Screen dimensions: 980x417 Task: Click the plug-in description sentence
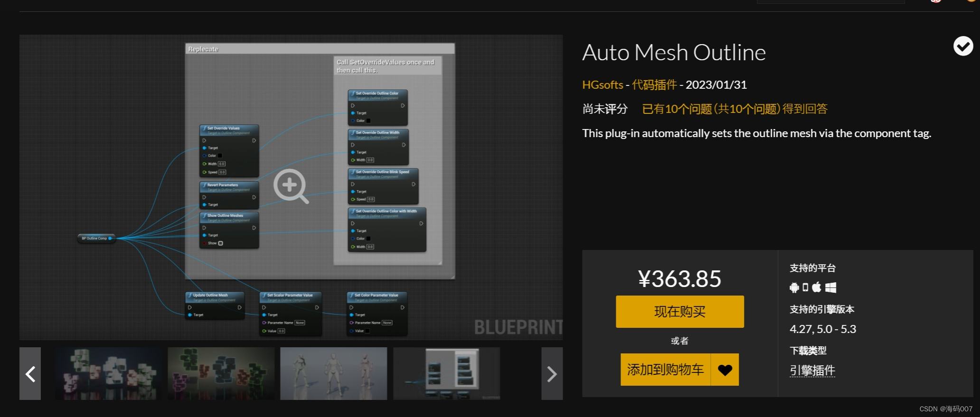pos(757,133)
